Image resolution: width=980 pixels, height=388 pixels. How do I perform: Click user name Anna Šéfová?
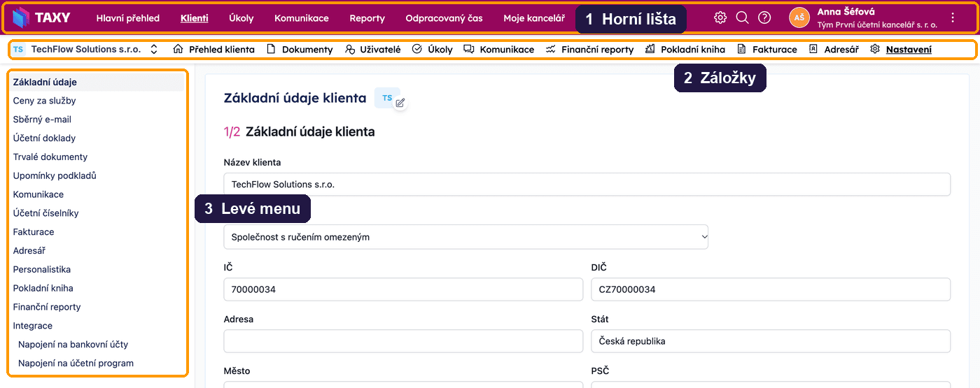pyautogui.click(x=846, y=12)
